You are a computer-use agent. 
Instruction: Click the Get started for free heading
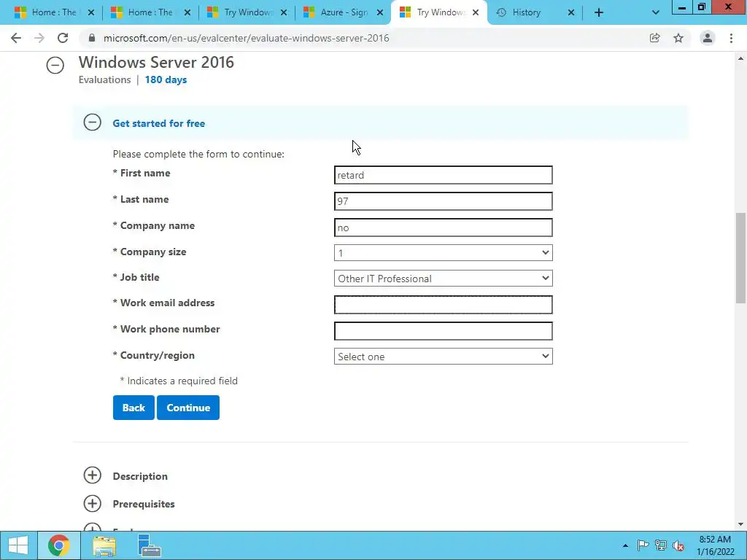pyautogui.click(x=158, y=123)
